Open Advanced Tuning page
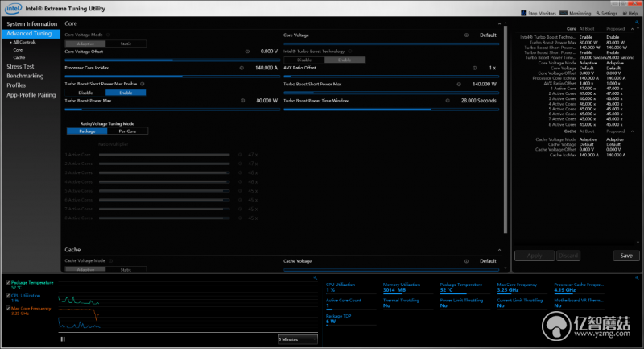644x349 pixels. [x=31, y=34]
